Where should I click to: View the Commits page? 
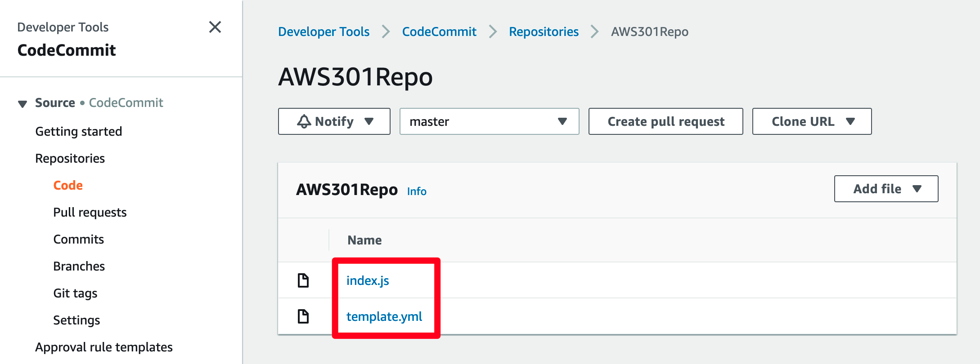[79, 239]
